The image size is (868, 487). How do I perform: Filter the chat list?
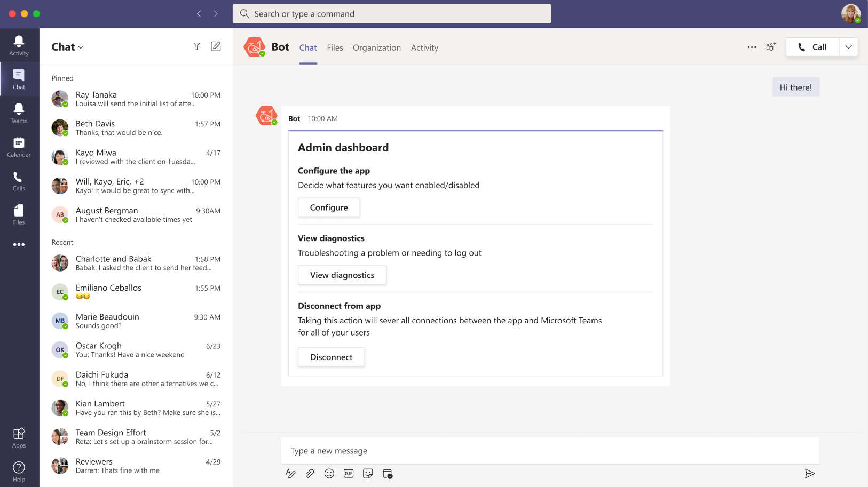click(196, 46)
